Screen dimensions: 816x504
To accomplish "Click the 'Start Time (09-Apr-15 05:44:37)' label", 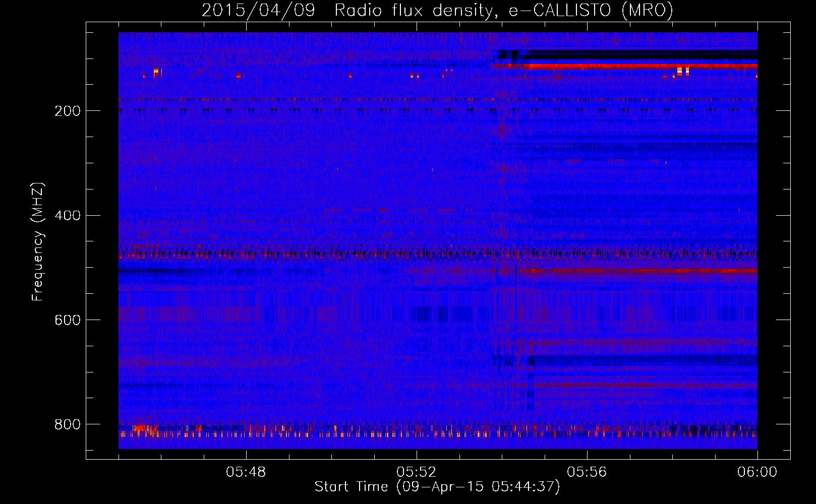I will coord(437,487).
